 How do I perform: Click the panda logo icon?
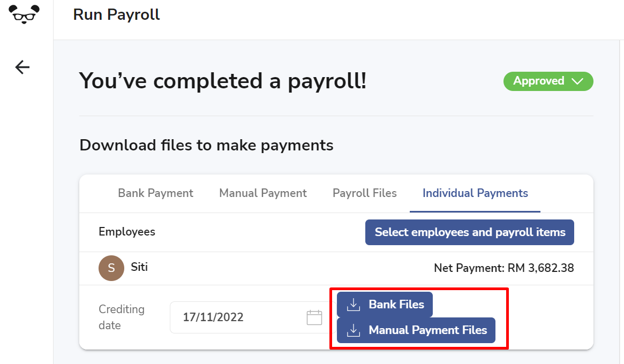24,14
